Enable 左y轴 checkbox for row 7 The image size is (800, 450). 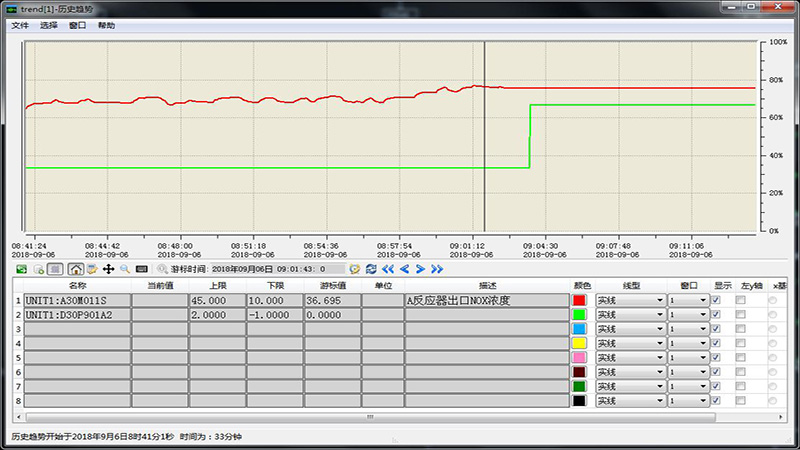(x=740, y=386)
